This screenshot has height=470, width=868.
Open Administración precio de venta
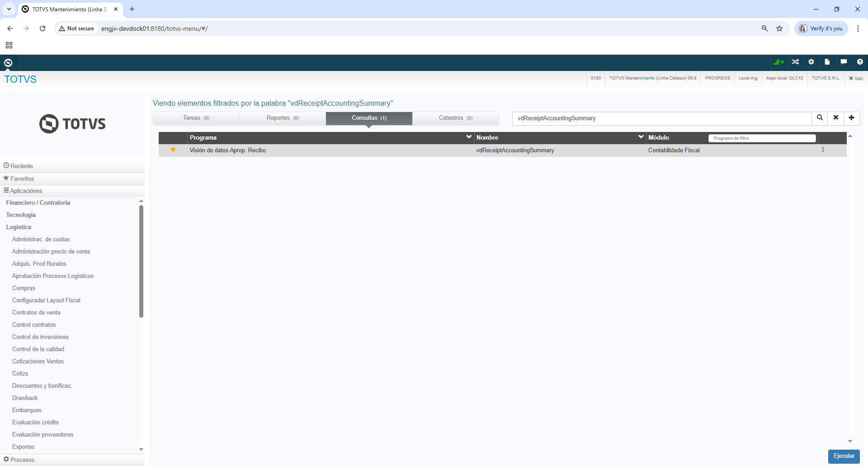pos(51,252)
